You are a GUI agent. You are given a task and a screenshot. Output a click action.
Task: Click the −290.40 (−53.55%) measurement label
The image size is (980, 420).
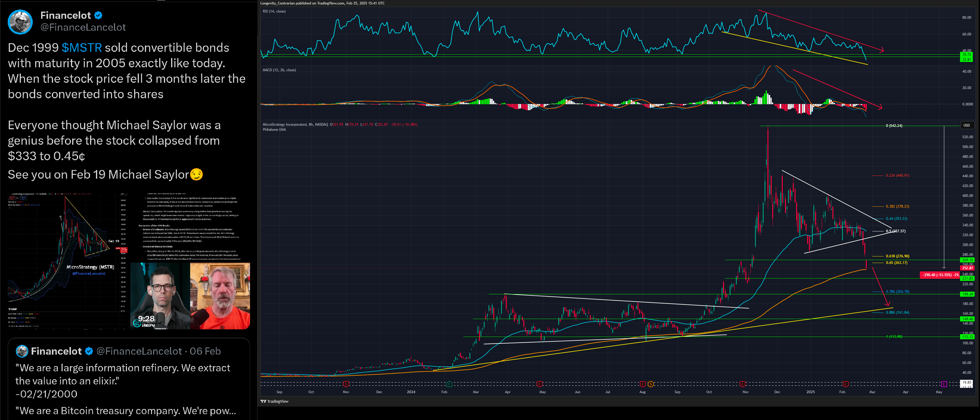939,275
